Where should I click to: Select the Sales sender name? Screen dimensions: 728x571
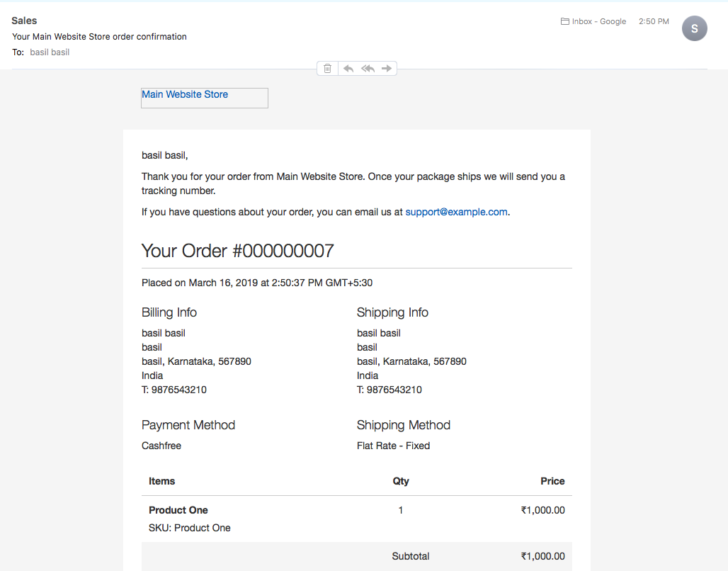pos(23,21)
